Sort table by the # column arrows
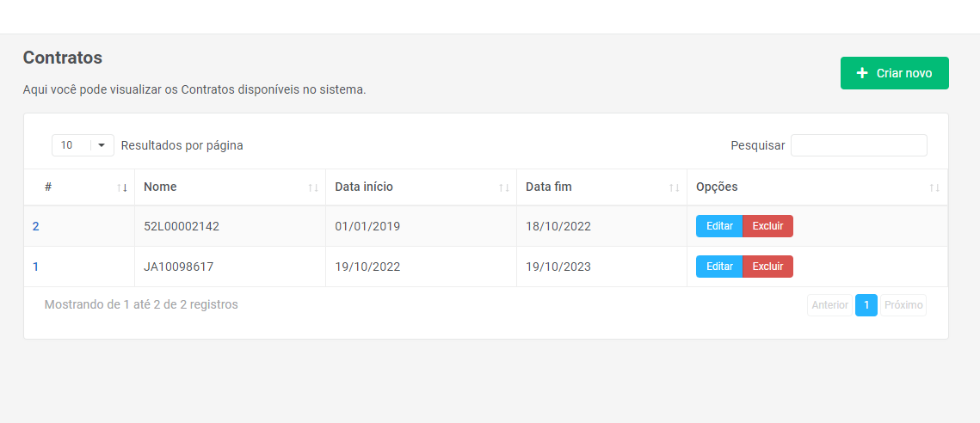 pyautogui.click(x=122, y=187)
